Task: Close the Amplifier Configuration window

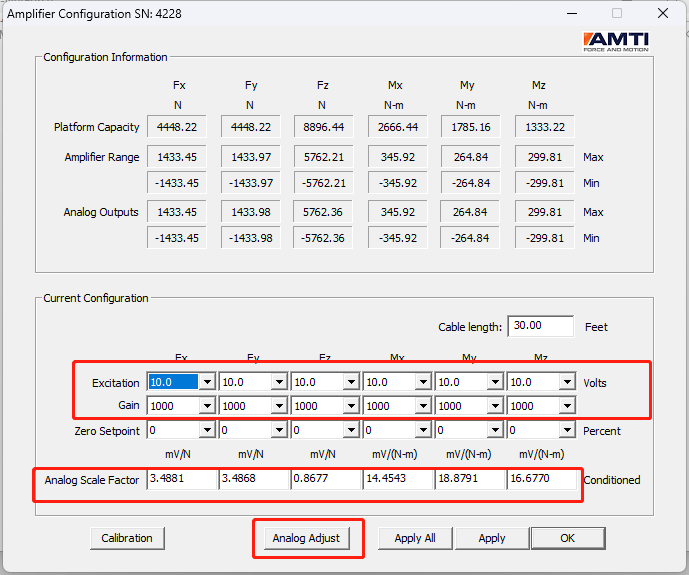Action: [663, 13]
